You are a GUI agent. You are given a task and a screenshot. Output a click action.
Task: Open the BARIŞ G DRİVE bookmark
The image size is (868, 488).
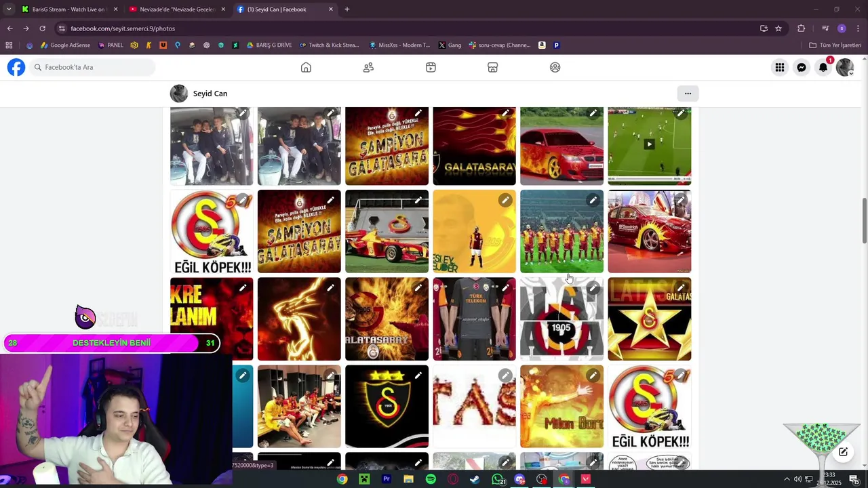(269, 45)
